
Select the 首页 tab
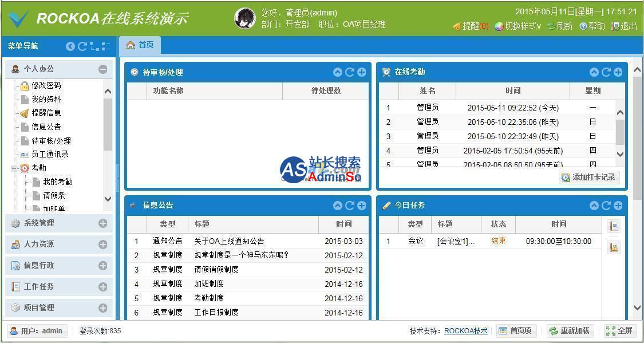[140, 45]
